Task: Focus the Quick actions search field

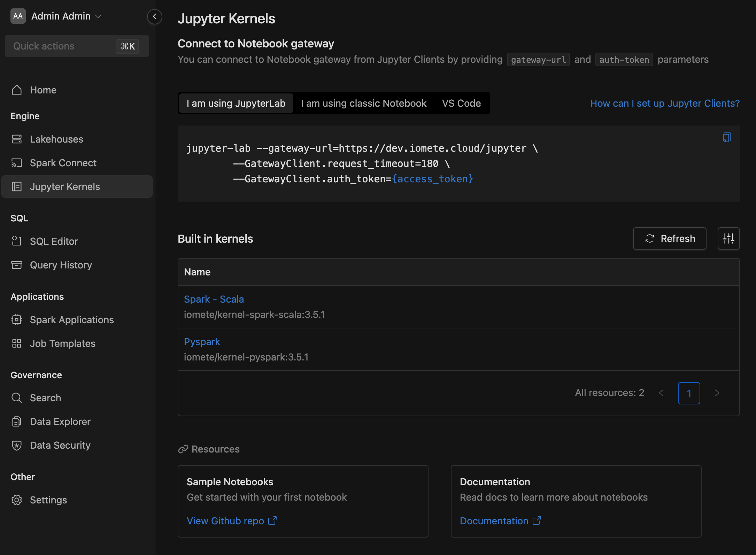Action: (77, 46)
